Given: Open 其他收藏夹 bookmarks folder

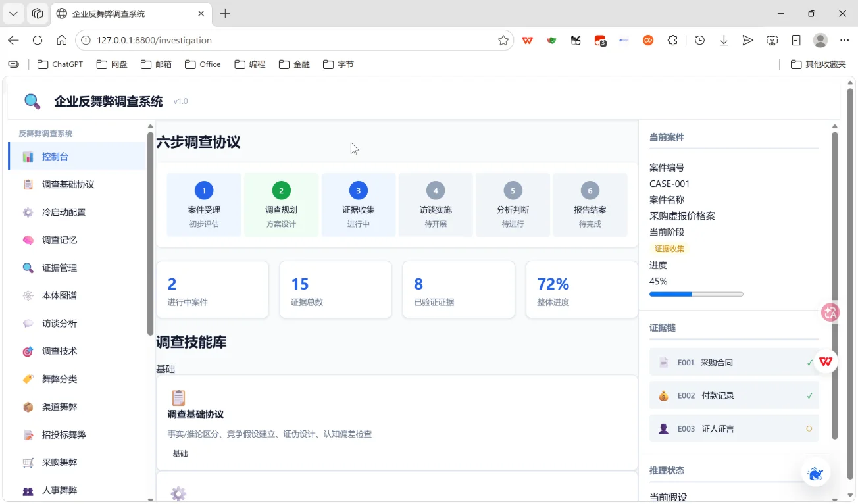Looking at the screenshot, I should tap(819, 64).
